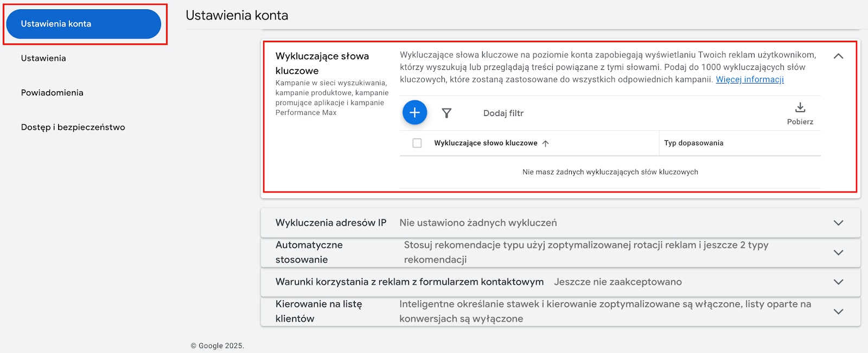
Task: Toggle ascending sort arrow on keyword column
Action: pyautogui.click(x=546, y=143)
